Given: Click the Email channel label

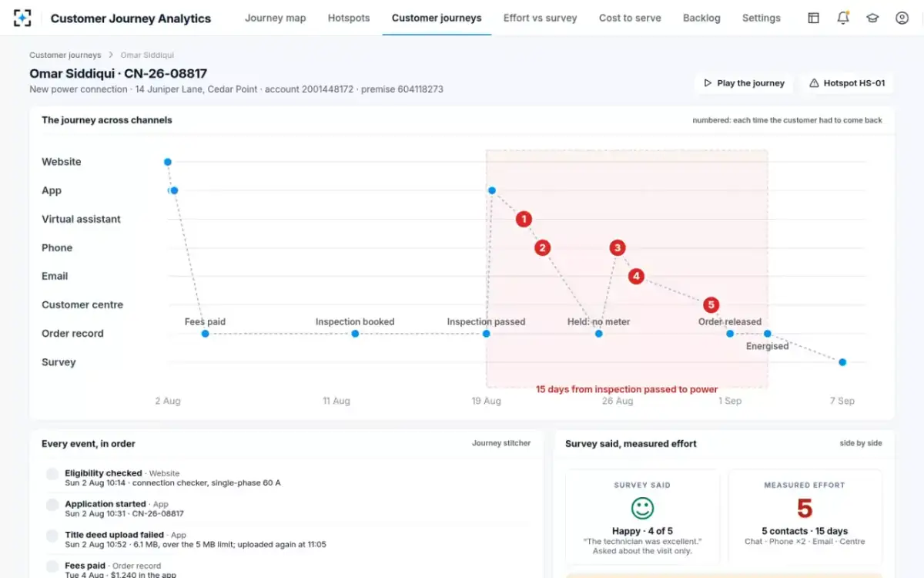Looking at the screenshot, I should click(x=55, y=276).
